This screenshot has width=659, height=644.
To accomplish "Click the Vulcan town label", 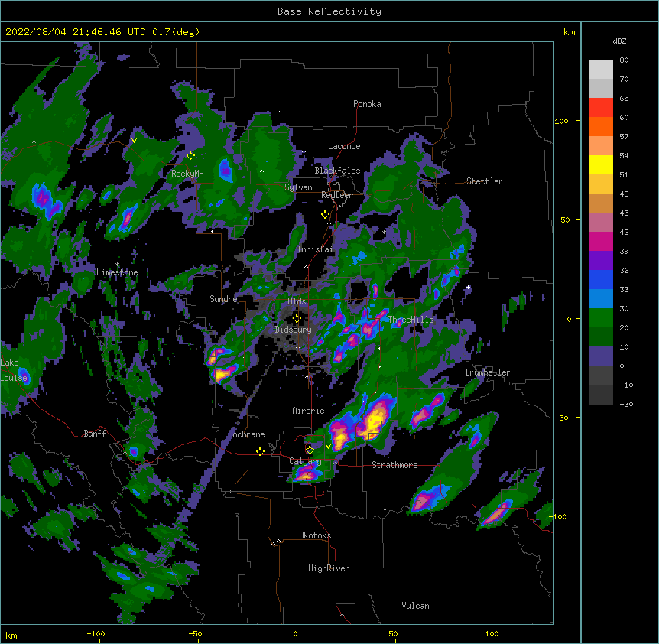I will pos(415,606).
